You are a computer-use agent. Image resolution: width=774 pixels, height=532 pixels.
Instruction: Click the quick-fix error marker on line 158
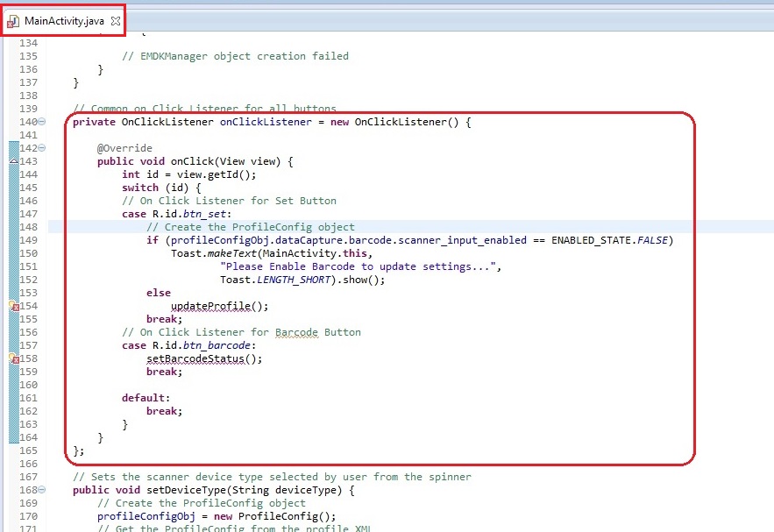(x=14, y=359)
